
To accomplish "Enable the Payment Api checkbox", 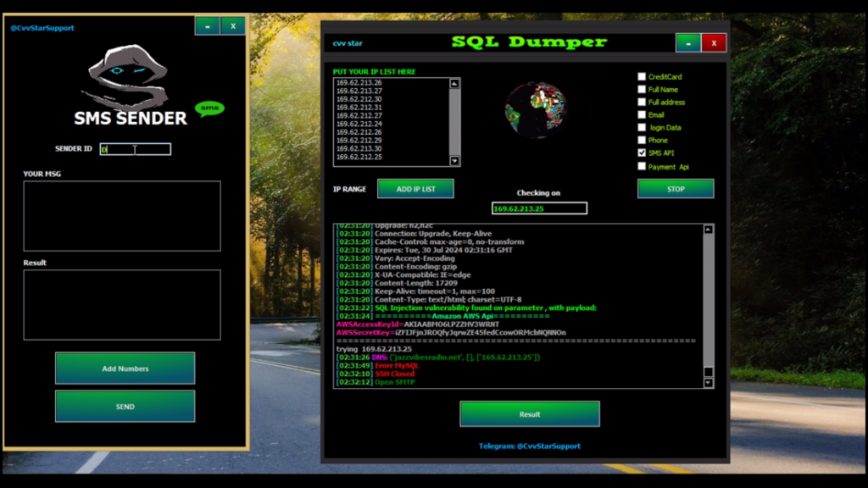I will tap(642, 166).
